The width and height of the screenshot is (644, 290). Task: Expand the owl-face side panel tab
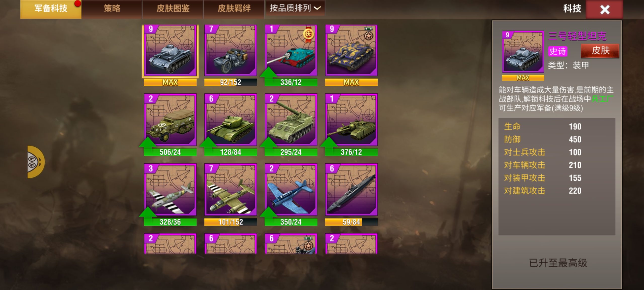36,162
